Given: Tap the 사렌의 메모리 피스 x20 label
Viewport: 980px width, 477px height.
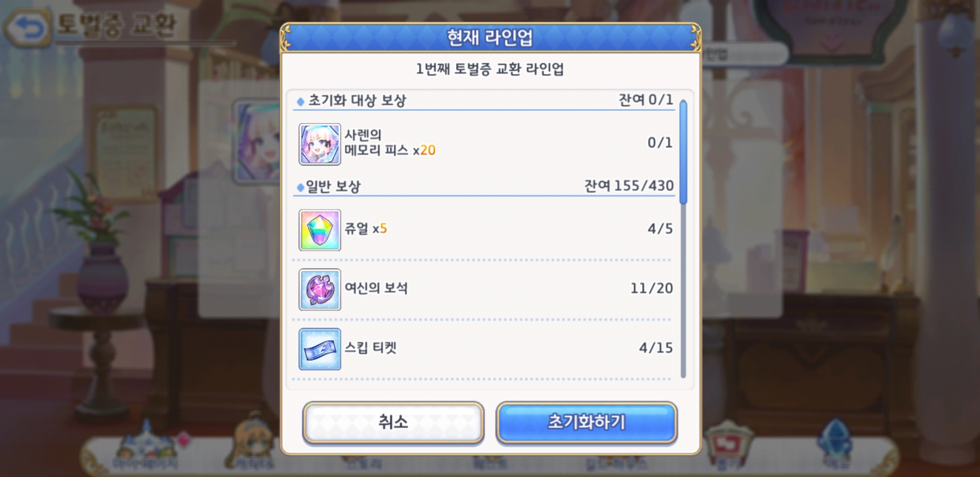Looking at the screenshot, I should pyautogui.click(x=390, y=143).
